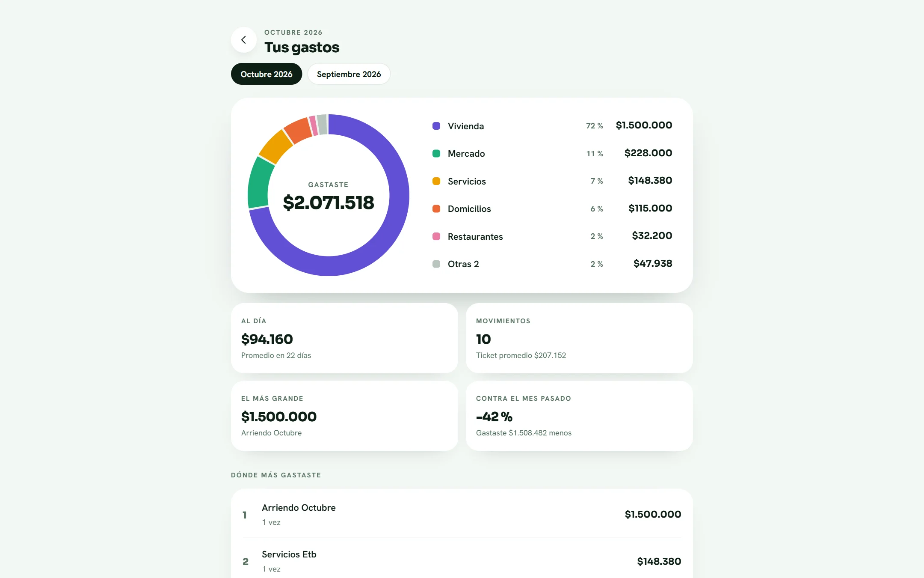Image resolution: width=924 pixels, height=578 pixels.
Task: Click the pink Restaurantes legend dot
Action: (436, 236)
